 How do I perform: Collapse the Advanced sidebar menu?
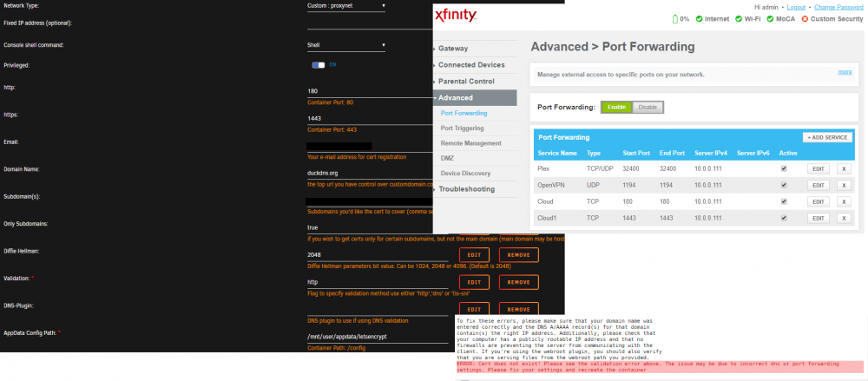coord(475,97)
